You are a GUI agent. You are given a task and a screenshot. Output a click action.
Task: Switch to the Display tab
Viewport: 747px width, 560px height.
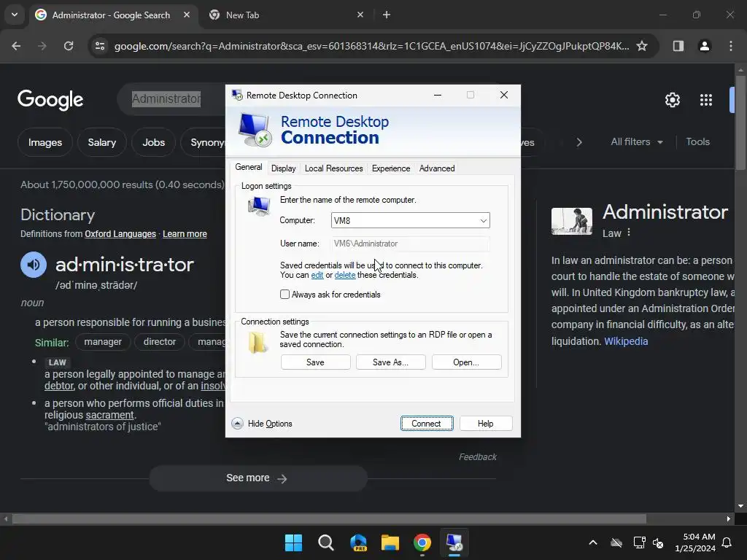tap(284, 168)
